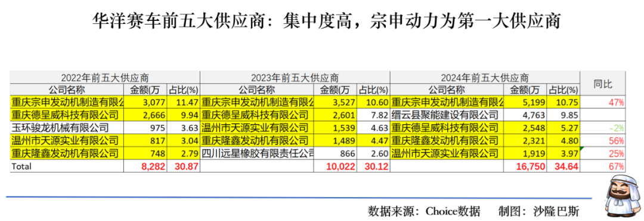
Task: Select the 11.47 percentage cell
Action: pyautogui.click(x=184, y=102)
